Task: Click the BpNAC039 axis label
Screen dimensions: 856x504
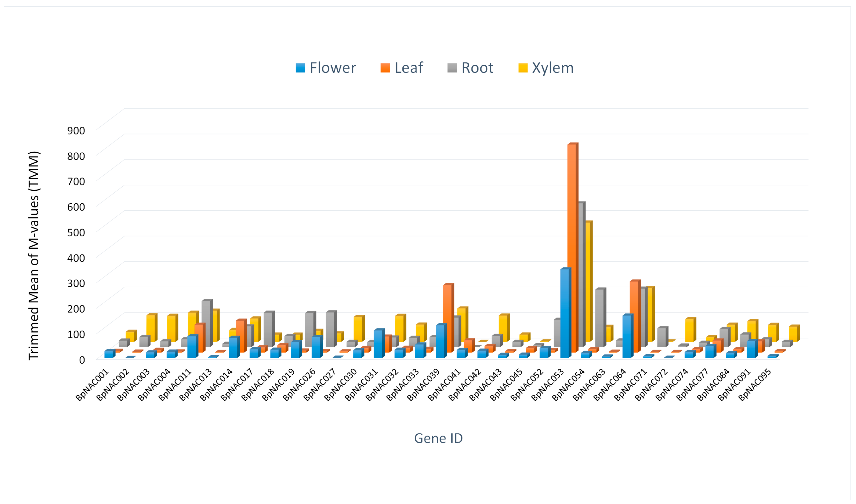Action: click(x=424, y=385)
